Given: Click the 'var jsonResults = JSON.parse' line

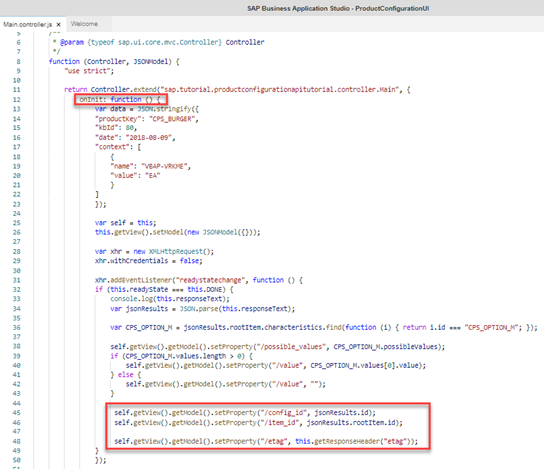Looking at the screenshot, I should click(x=203, y=309).
